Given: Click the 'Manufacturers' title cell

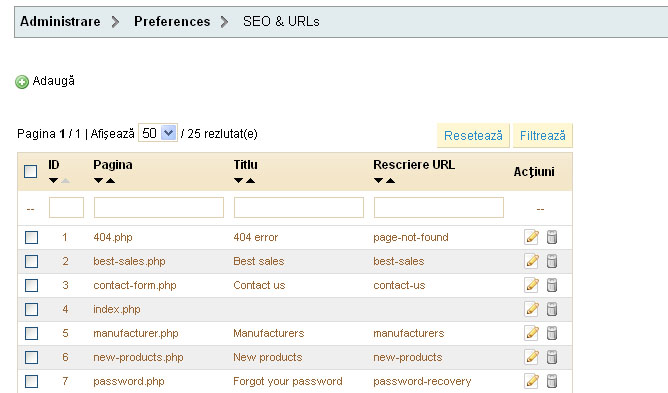Looking at the screenshot, I should [269, 333].
